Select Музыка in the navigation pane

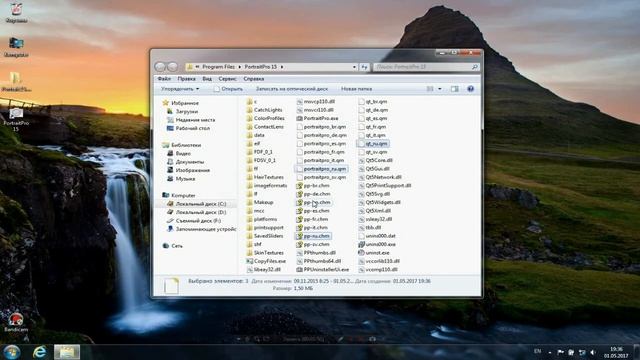click(181, 179)
